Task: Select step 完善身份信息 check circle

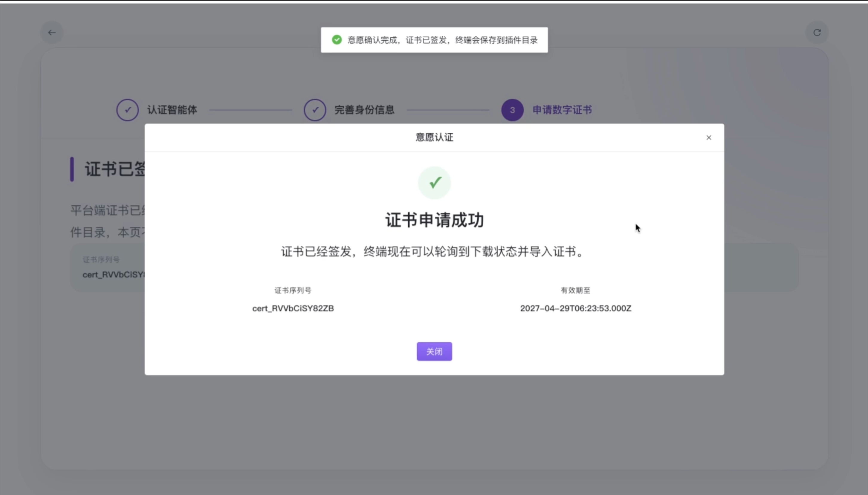Action: click(x=315, y=110)
